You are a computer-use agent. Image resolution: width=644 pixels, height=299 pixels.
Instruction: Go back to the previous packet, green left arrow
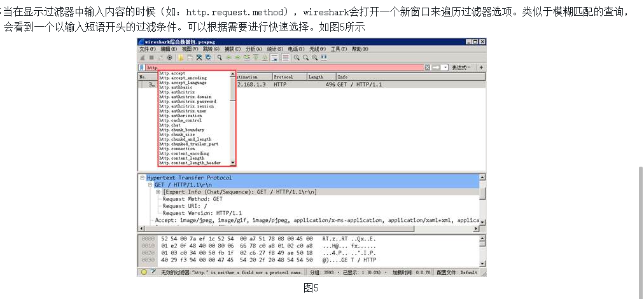tap(228, 57)
